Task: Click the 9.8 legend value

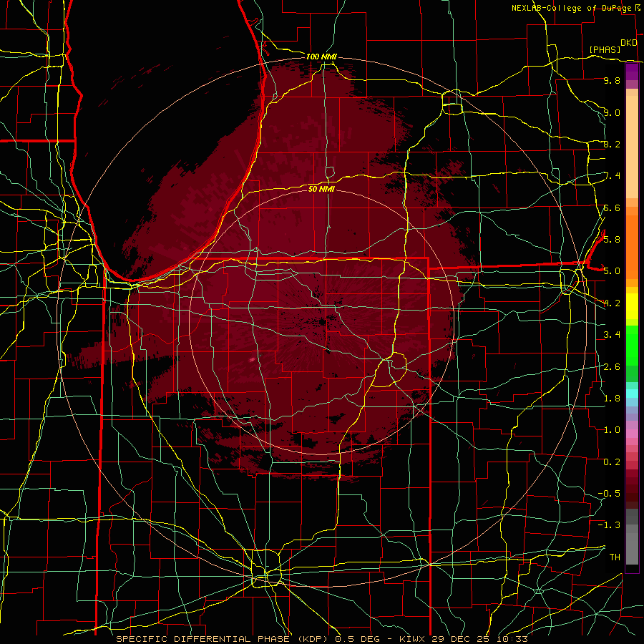Action: tap(612, 80)
